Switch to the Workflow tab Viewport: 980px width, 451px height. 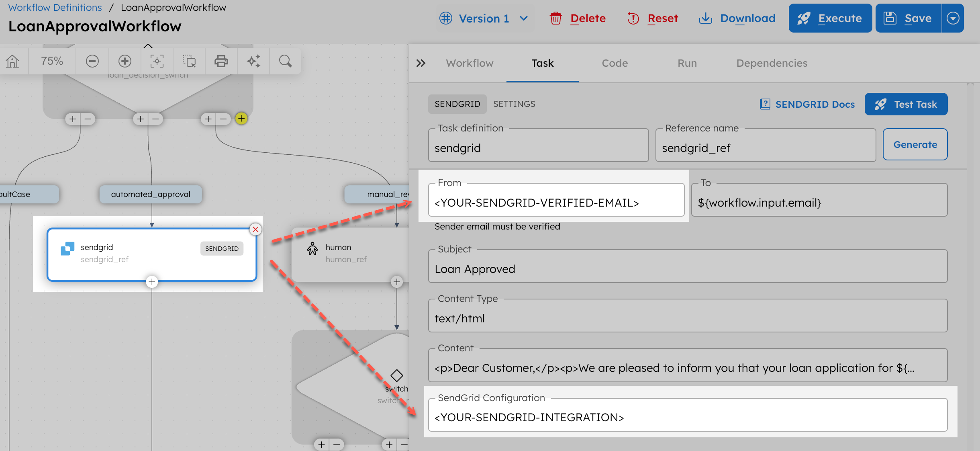point(470,63)
